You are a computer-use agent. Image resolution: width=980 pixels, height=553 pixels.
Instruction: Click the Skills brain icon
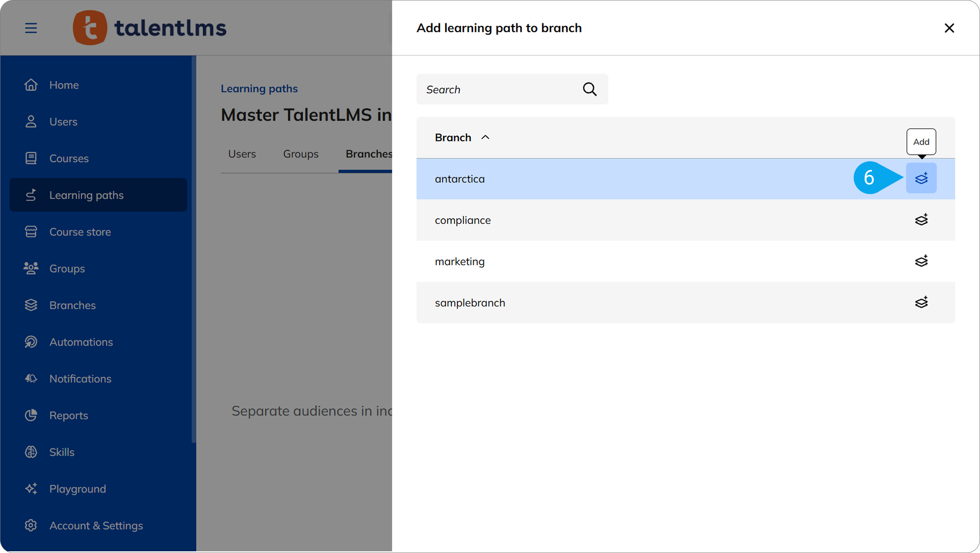(x=31, y=452)
